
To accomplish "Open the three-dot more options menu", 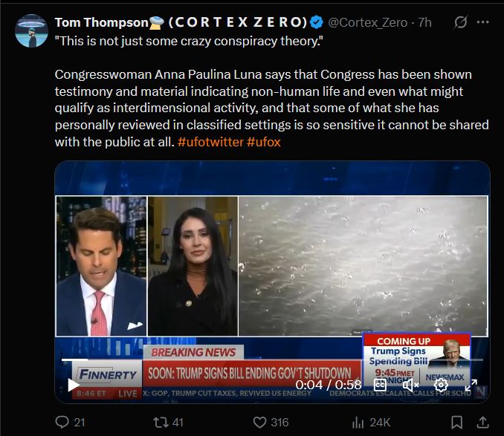I will click(482, 22).
